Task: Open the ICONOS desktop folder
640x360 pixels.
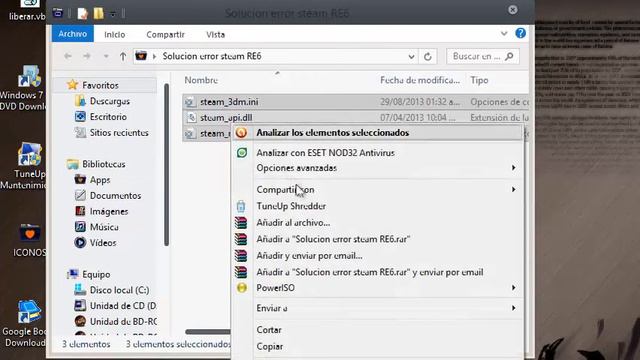Action: (29, 240)
